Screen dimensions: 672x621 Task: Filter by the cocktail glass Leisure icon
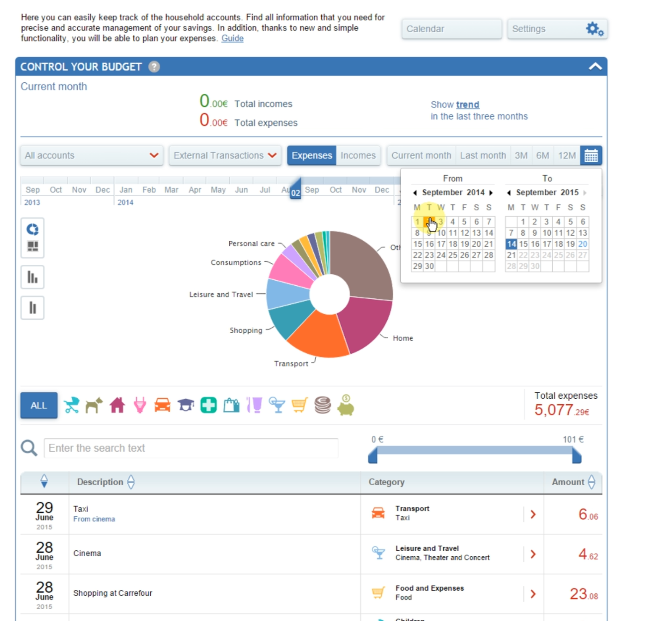click(x=277, y=405)
